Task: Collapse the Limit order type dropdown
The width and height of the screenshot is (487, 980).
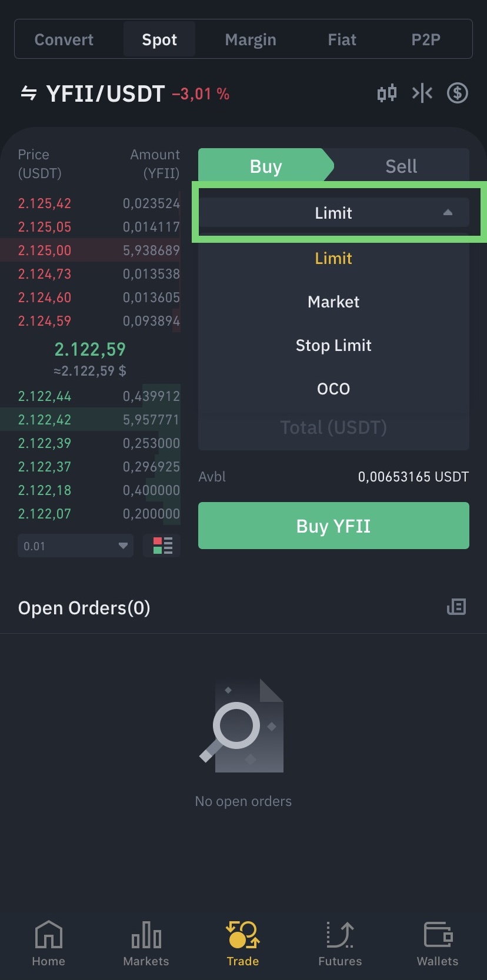Action: (333, 213)
